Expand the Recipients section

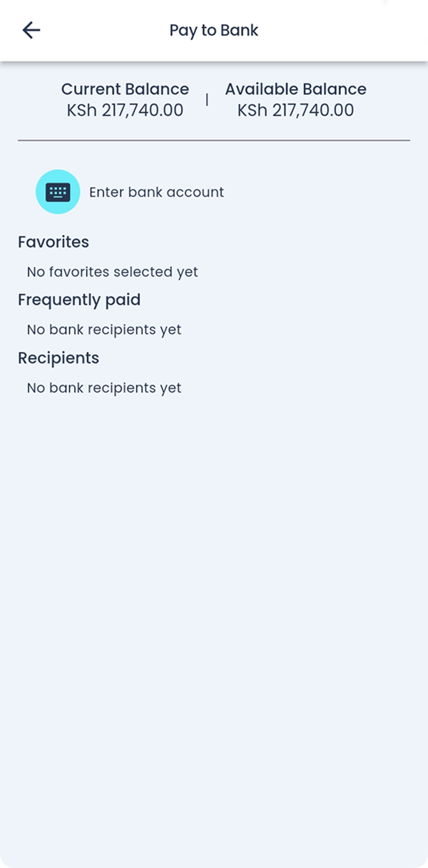(58, 358)
